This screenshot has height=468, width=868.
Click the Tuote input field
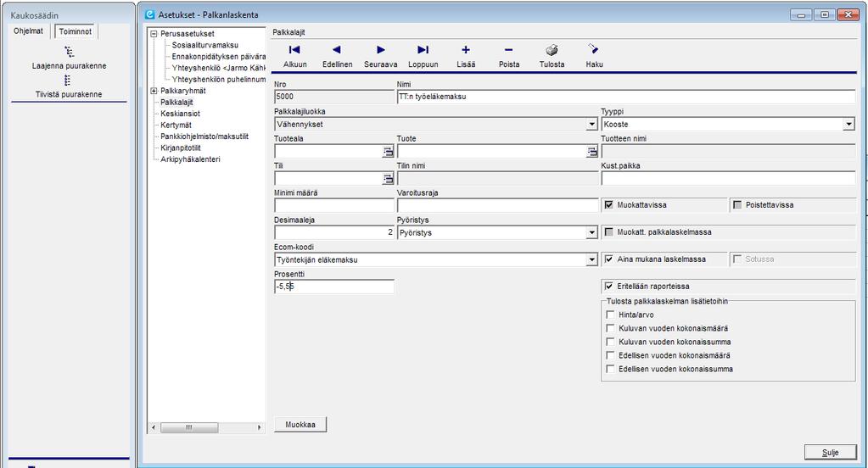(x=491, y=152)
